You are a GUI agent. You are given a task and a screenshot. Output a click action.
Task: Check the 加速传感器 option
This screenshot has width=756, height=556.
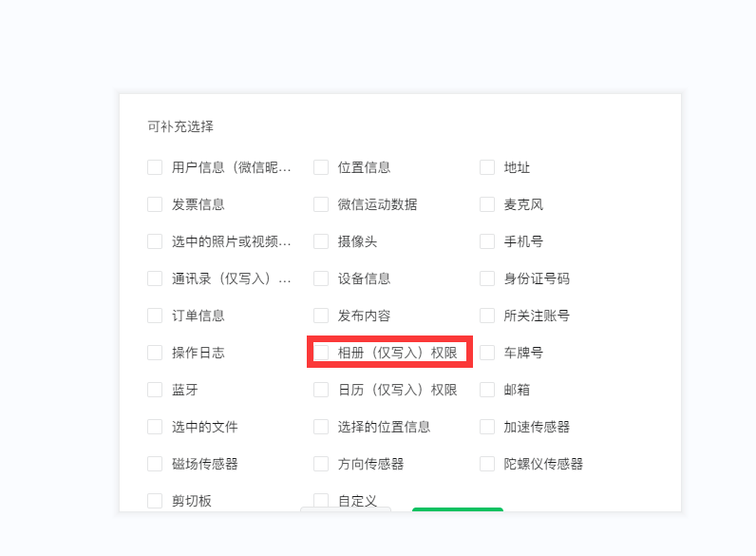487,427
